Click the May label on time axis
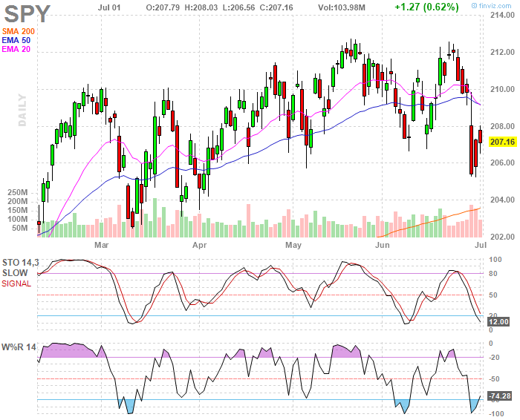520x420 pixels. (293, 245)
